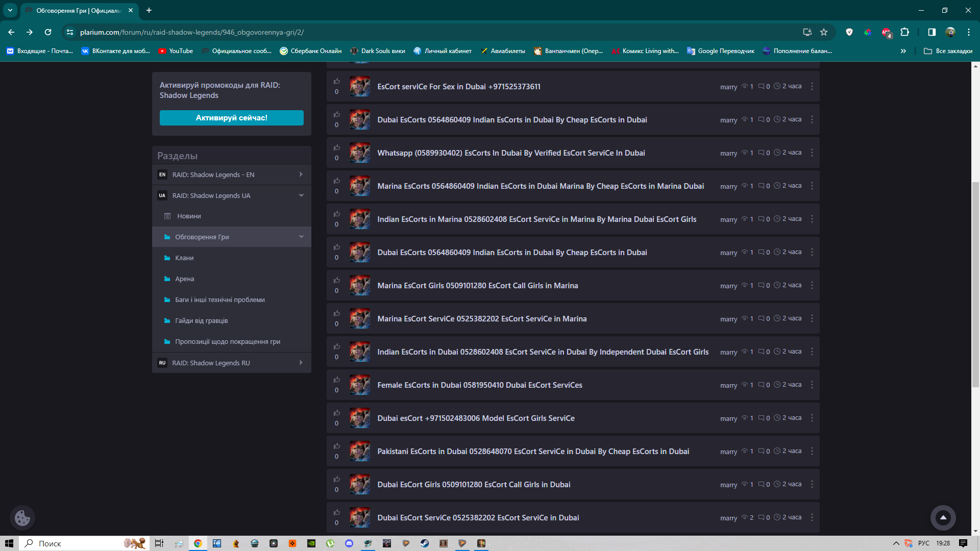Switch input language РУС in tray
Viewport: 980px width, 551px height.
point(923,543)
